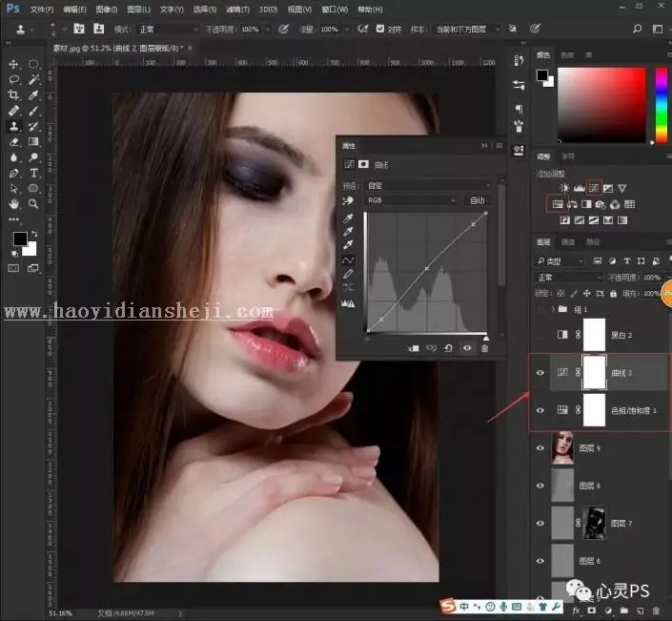Add a Brightness/Contrast adjustment
Screen dimensions: 672x621
coord(564,188)
